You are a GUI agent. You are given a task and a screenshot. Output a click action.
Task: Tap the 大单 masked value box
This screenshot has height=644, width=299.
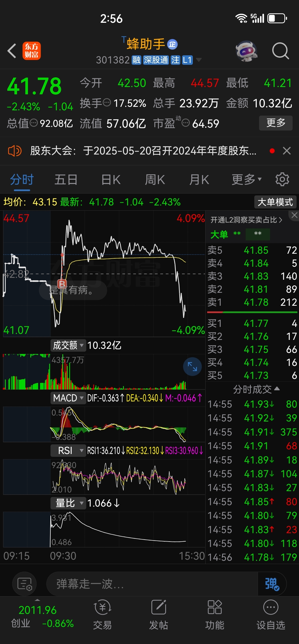(258, 234)
